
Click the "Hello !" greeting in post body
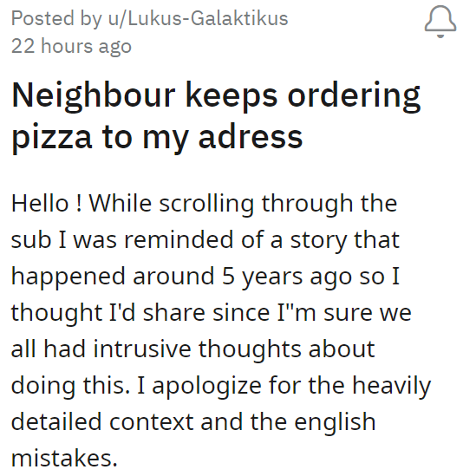[x=47, y=203]
